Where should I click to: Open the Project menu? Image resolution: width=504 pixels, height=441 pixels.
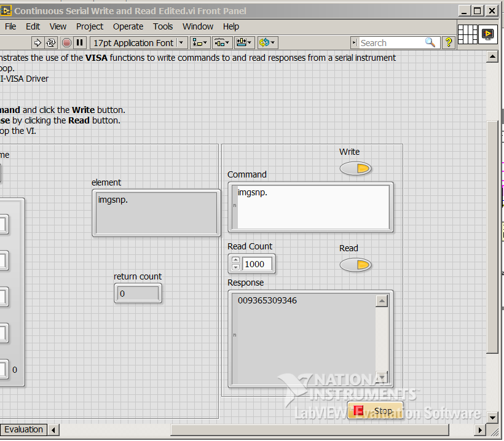tap(90, 26)
